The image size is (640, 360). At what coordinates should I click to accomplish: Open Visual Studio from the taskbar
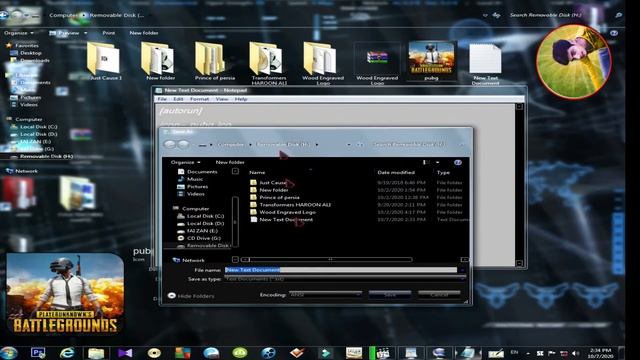125,353
